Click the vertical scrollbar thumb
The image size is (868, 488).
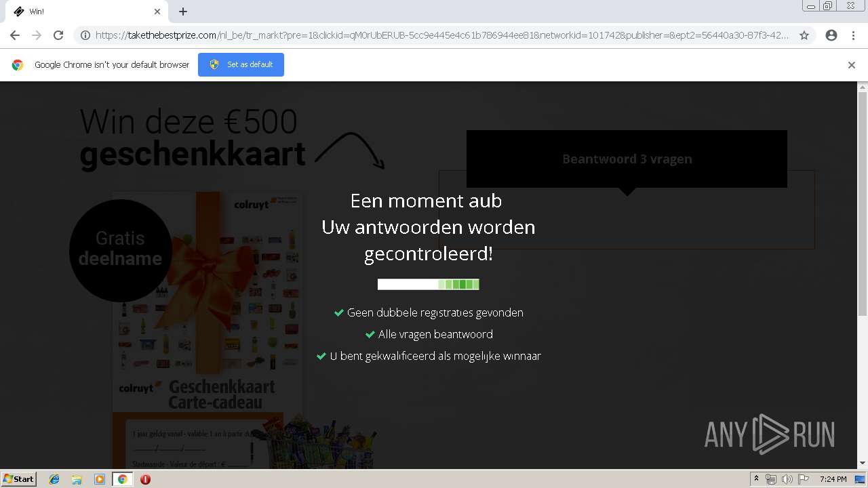[x=863, y=203]
